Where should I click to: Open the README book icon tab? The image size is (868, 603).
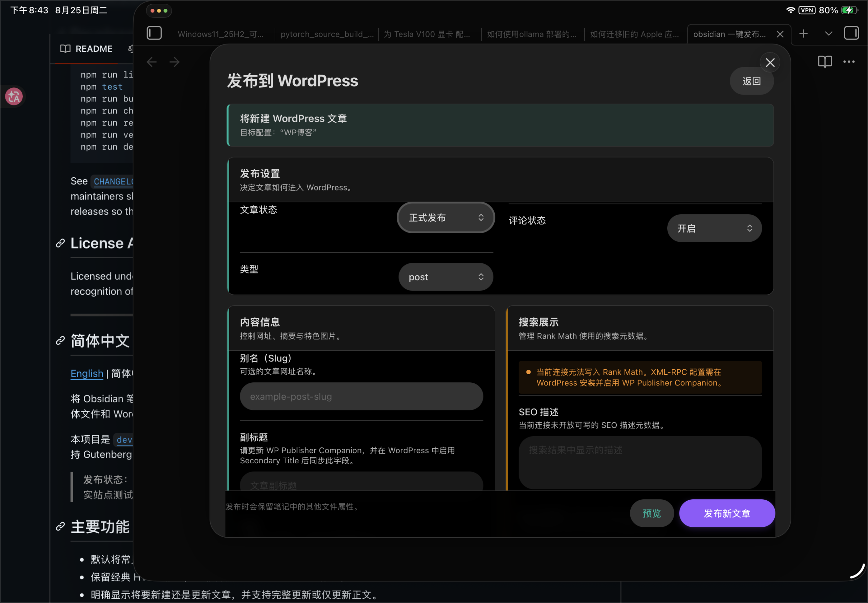pos(86,49)
